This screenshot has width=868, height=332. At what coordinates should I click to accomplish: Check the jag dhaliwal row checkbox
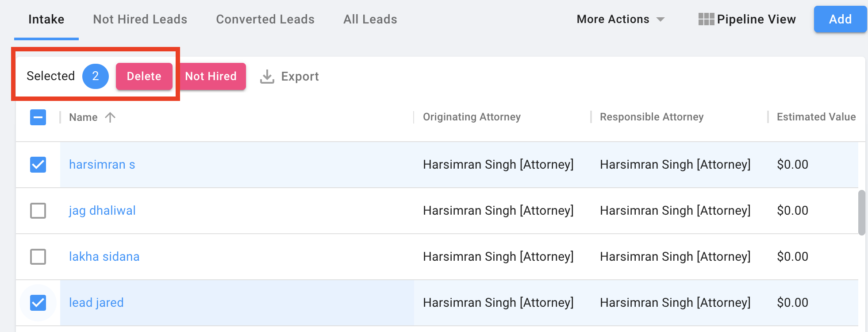pyautogui.click(x=38, y=211)
